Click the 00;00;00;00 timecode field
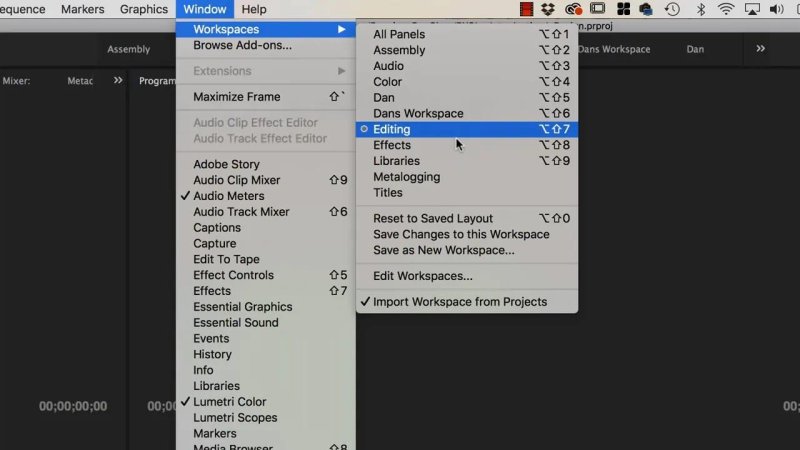Screen dimensions: 800x450 tap(73, 407)
